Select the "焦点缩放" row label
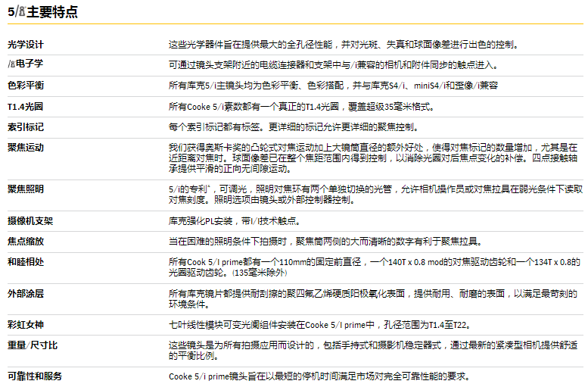 (26, 242)
